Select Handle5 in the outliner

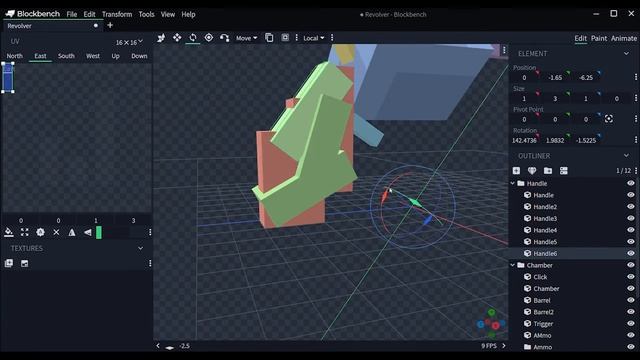545,242
